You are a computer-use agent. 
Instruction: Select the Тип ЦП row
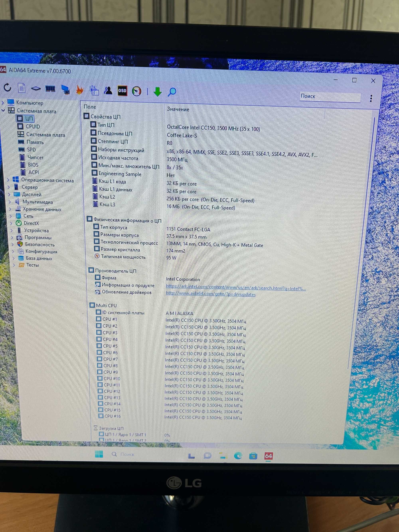(x=175, y=126)
